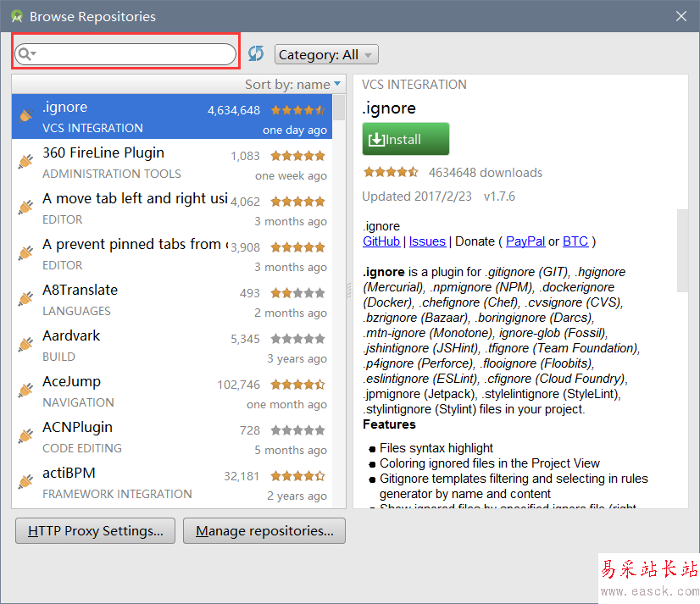Click the 'FRAMEWORK INTEGRATION' category label
This screenshot has height=604, width=700.
117,494
